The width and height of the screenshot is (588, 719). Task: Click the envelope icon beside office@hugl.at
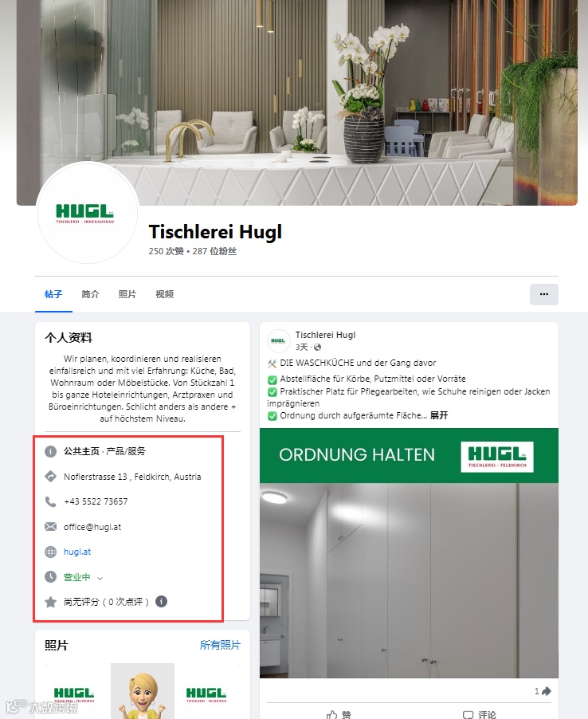click(50, 526)
